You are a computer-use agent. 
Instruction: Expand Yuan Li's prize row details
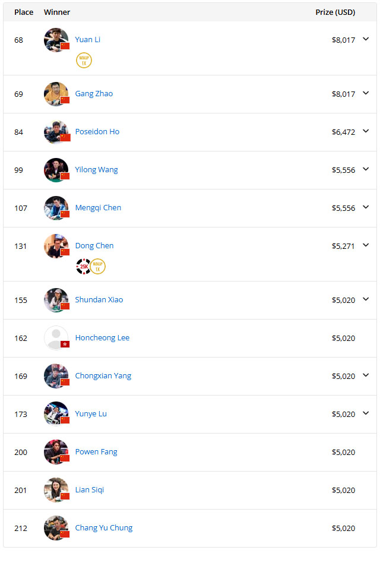tap(366, 39)
